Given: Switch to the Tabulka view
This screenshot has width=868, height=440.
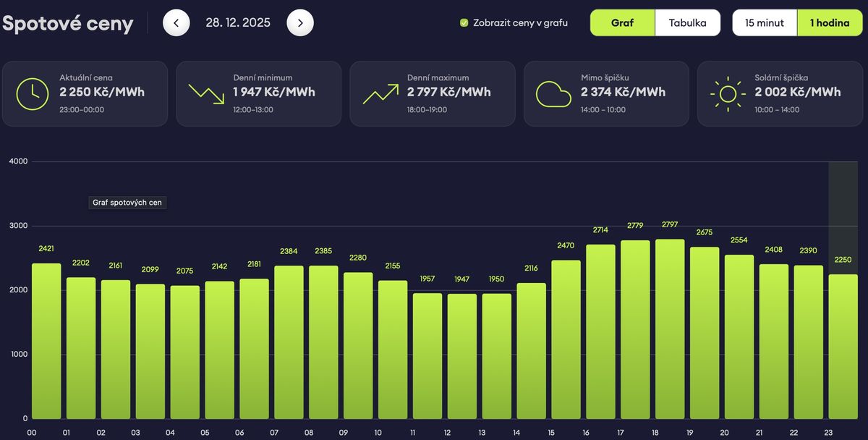Looking at the screenshot, I should click(x=687, y=23).
